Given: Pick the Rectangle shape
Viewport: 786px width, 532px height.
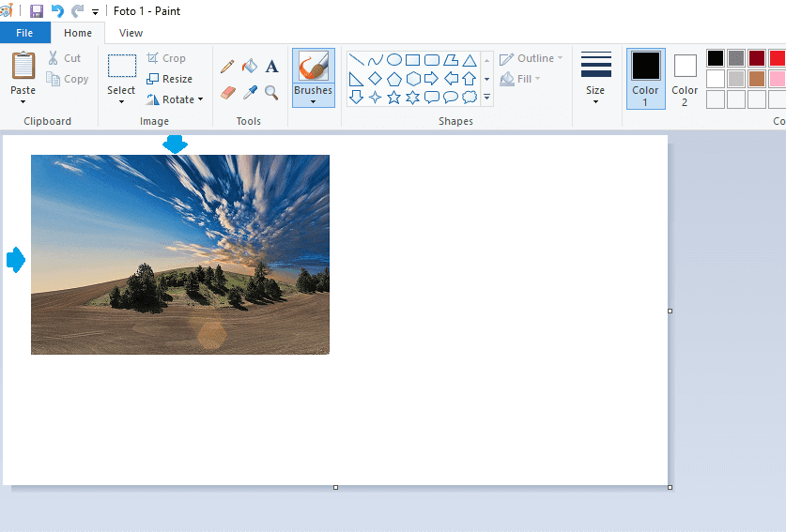Looking at the screenshot, I should tap(412, 60).
